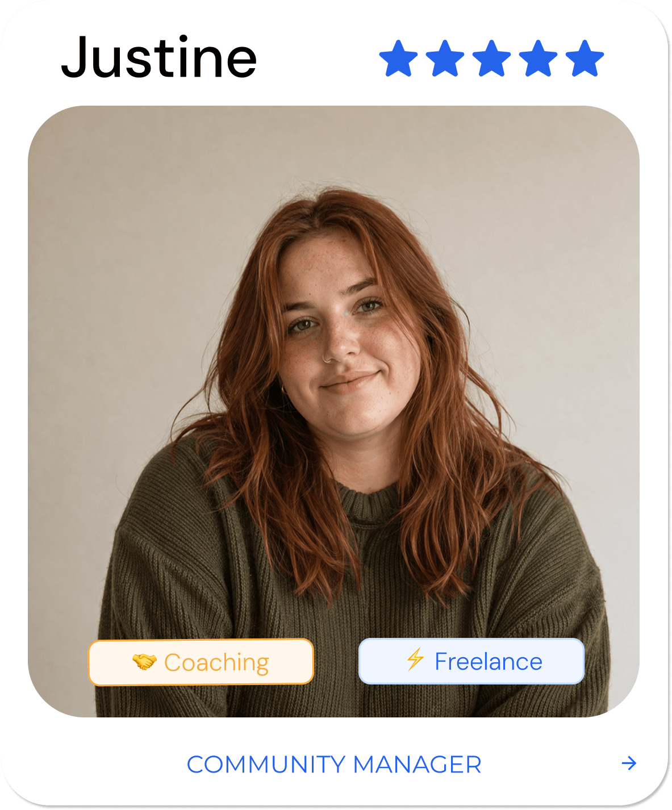672x810 pixels.
Task: Click the Justine name heading
Action: coord(159,57)
